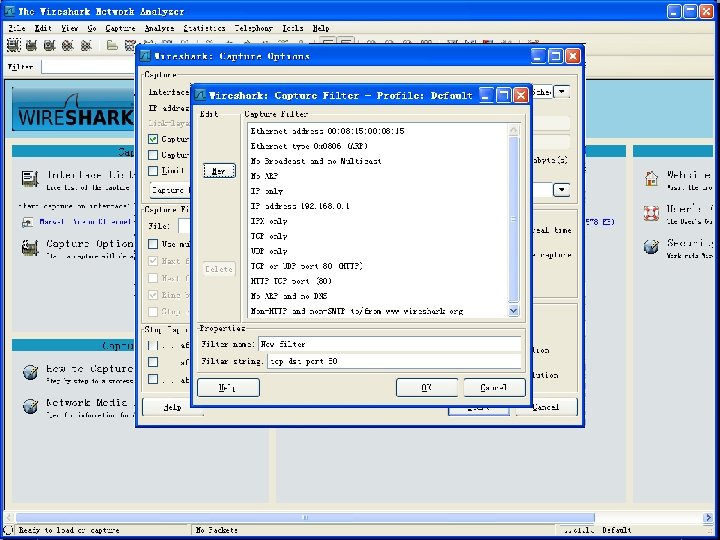The width and height of the screenshot is (720, 540).
Task: Enable the Limit each packet checkbox
Action: (x=153, y=171)
